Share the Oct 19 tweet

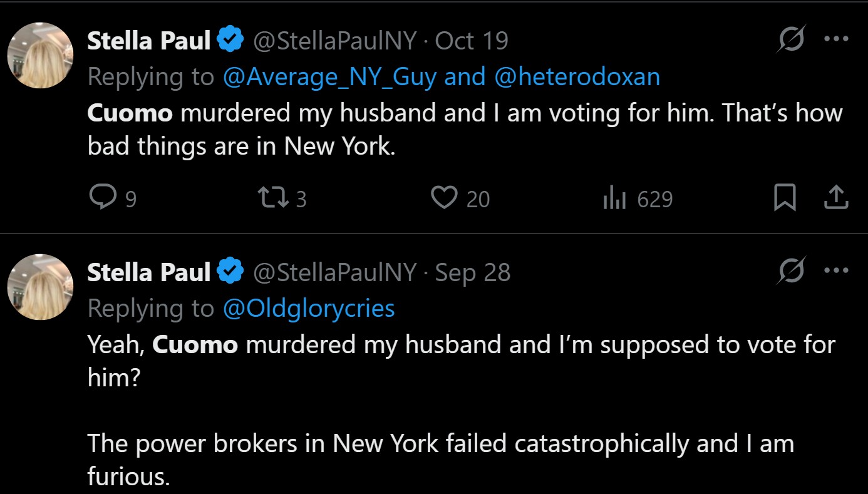click(837, 198)
